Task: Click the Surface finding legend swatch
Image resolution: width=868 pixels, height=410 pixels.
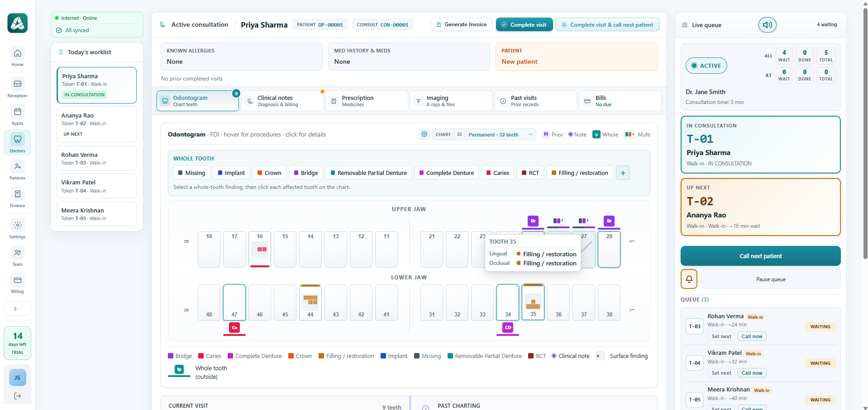Action: point(600,356)
